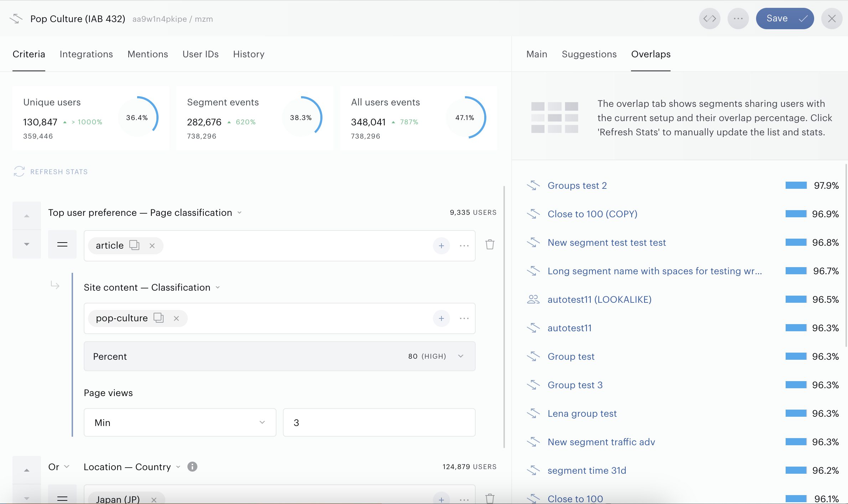This screenshot has height=504, width=848.
Task: Select the Overlaps tab
Action: 651,54
